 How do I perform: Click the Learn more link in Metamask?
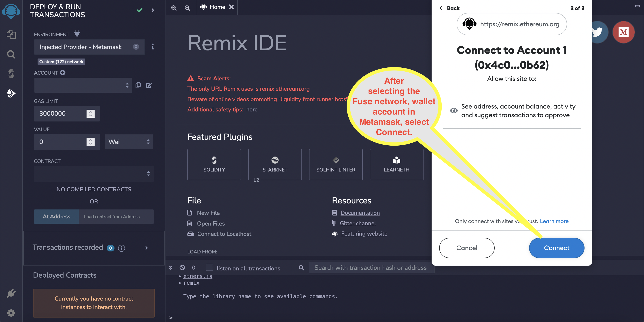tap(554, 221)
